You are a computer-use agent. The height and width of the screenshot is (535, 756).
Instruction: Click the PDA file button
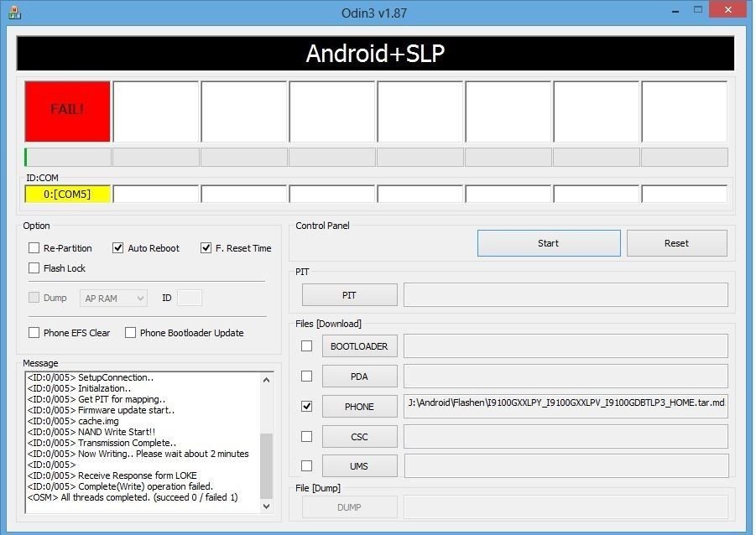[360, 377]
